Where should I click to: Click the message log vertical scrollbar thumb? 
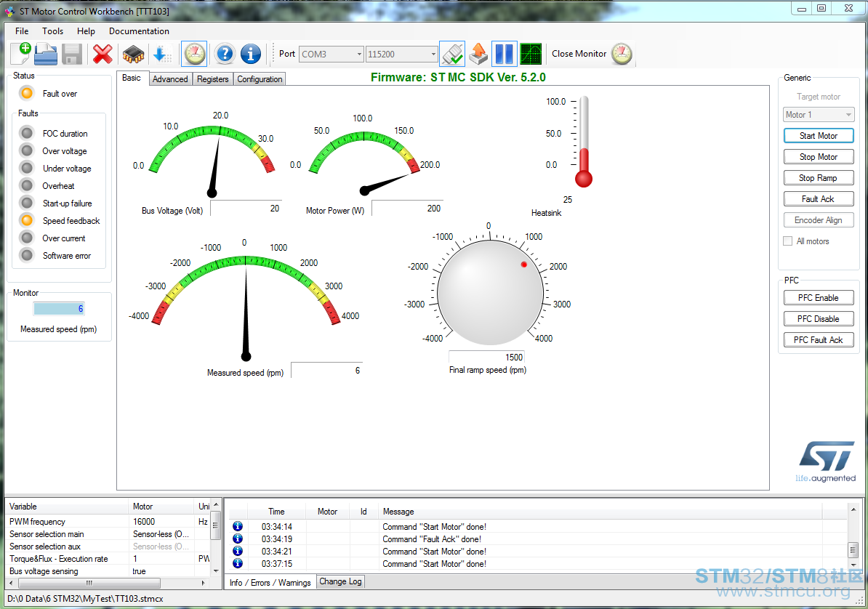click(853, 550)
